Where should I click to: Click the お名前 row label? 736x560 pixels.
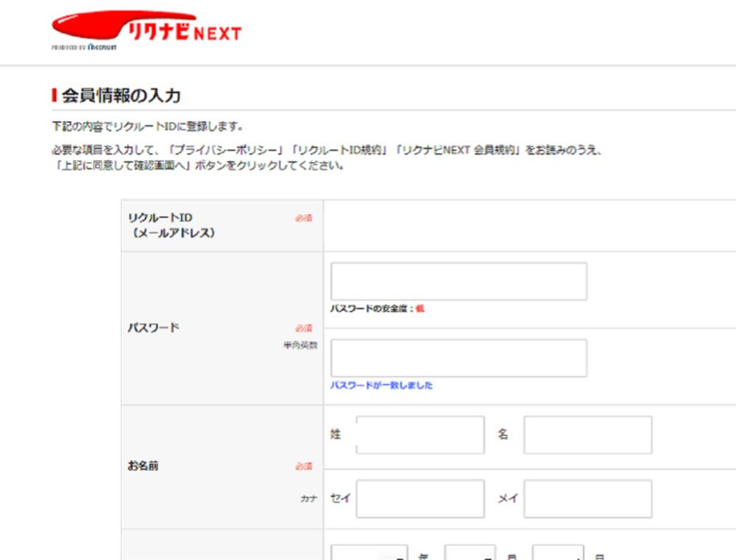(143, 466)
